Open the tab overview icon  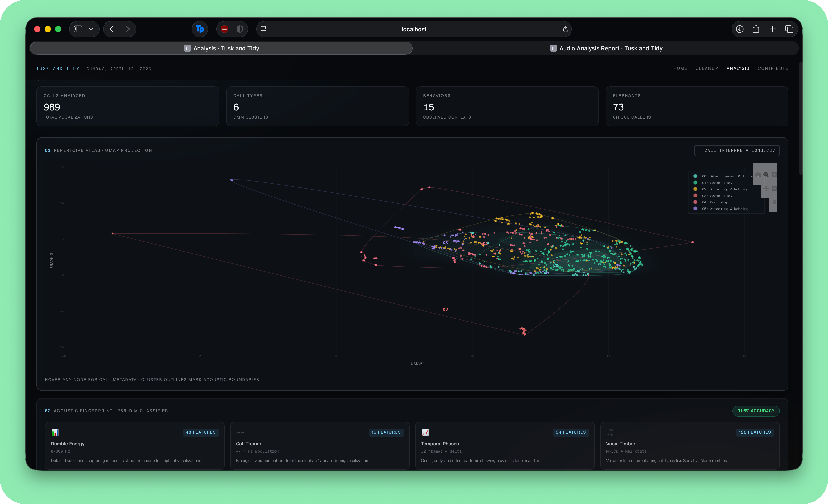789,29
